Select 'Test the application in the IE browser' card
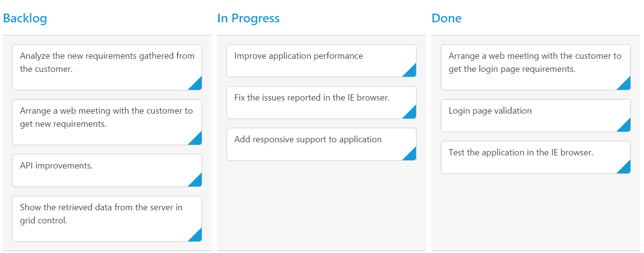644x253 pixels. click(x=525, y=157)
